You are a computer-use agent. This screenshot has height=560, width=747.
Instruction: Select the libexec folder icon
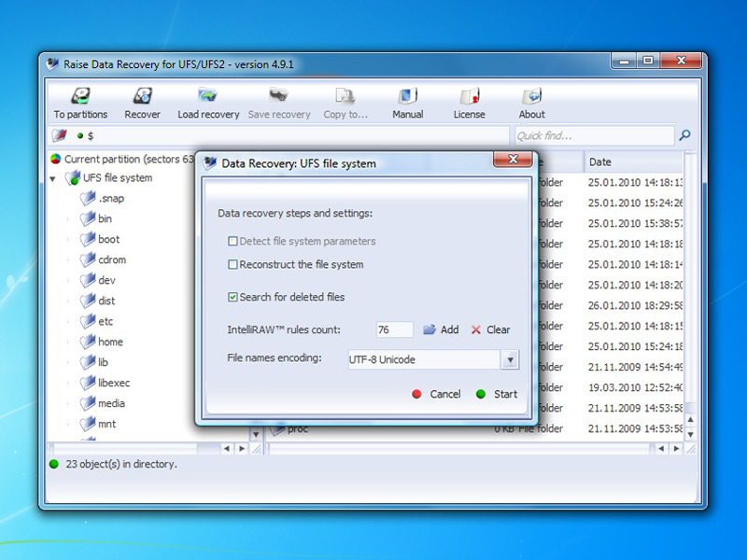[88, 383]
